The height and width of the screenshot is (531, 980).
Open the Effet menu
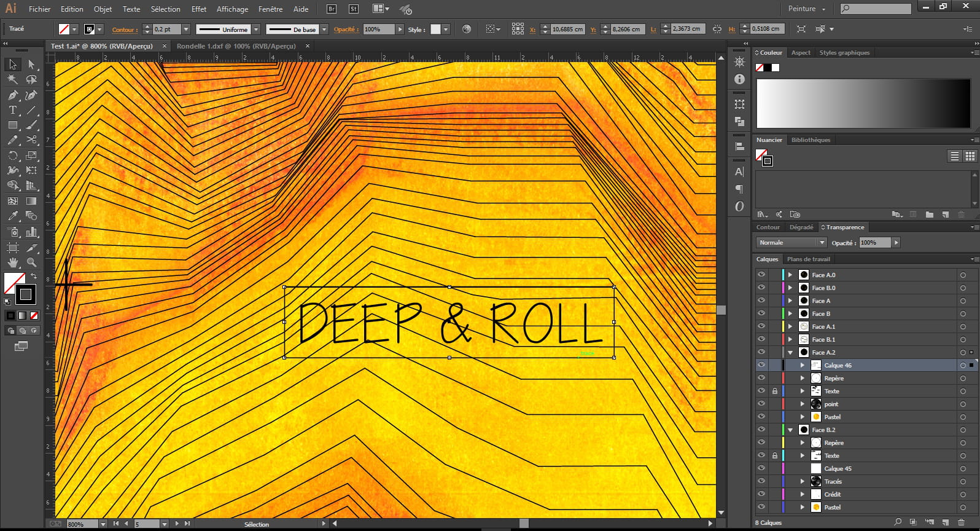pos(198,9)
